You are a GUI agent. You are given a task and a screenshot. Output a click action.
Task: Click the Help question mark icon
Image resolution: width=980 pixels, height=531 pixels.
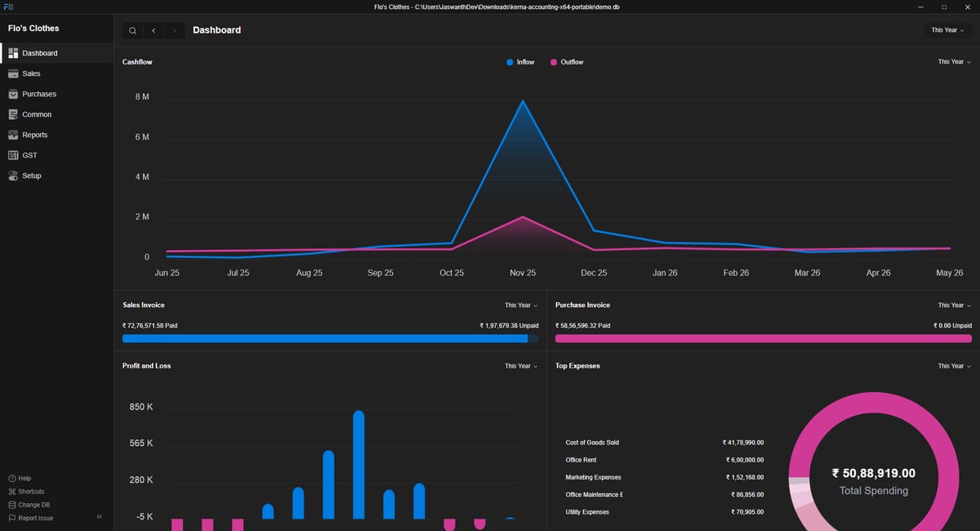pos(11,478)
